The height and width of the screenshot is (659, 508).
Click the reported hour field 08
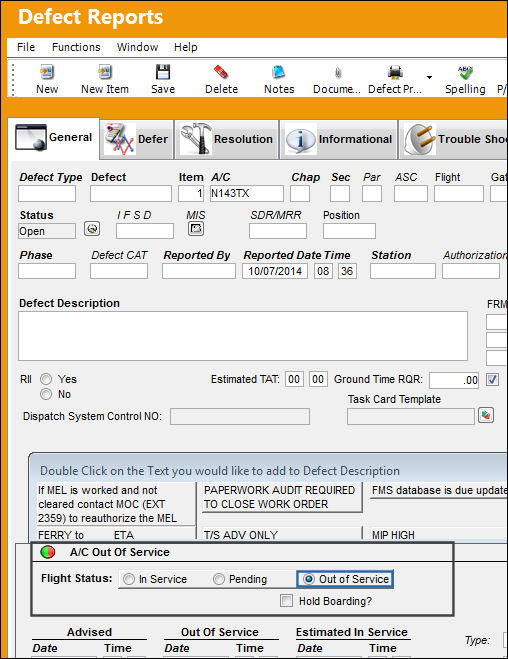tap(323, 271)
